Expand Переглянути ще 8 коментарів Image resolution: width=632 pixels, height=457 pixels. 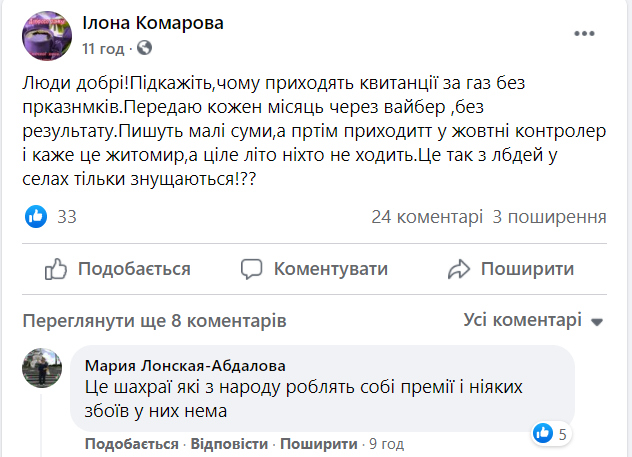(x=155, y=321)
